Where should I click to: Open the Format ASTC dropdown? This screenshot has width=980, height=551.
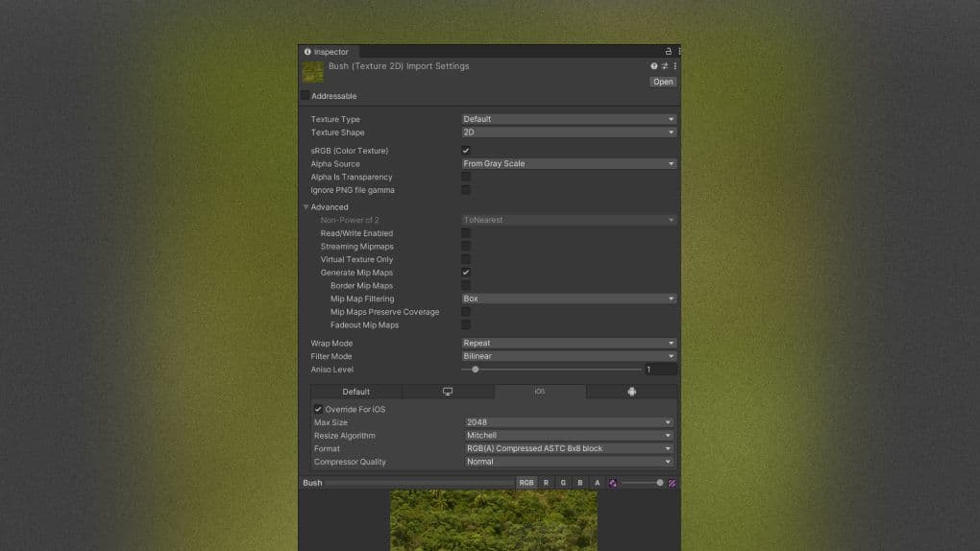(569, 448)
